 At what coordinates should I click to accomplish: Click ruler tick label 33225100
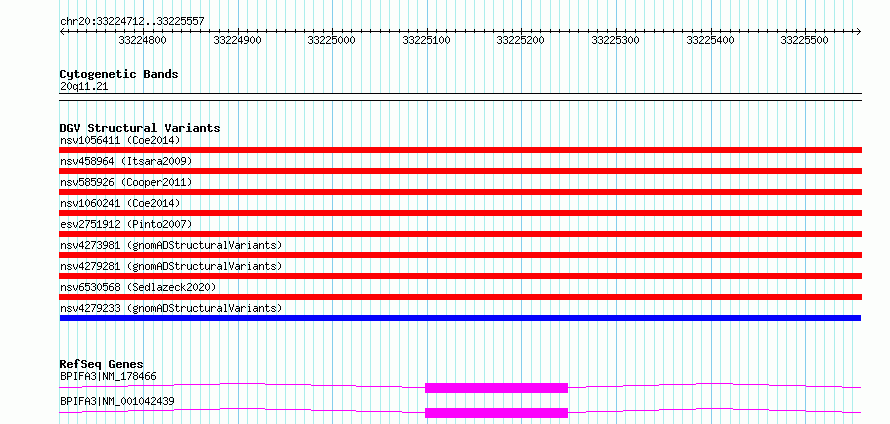(426, 40)
